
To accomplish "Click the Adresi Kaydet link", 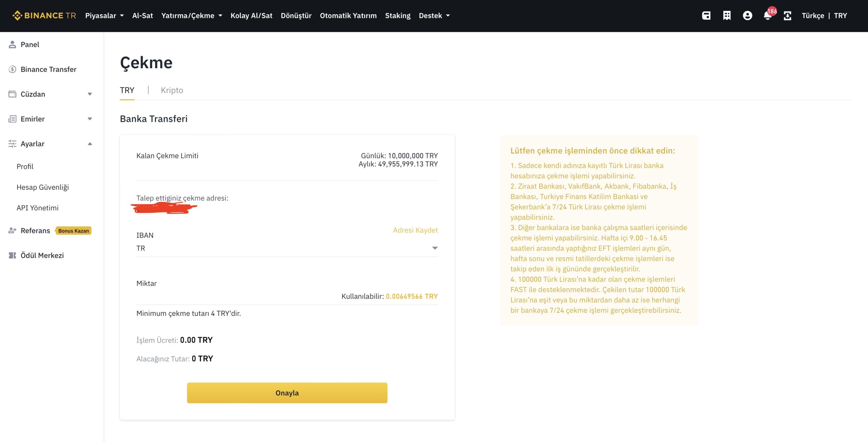I will tap(415, 230).
